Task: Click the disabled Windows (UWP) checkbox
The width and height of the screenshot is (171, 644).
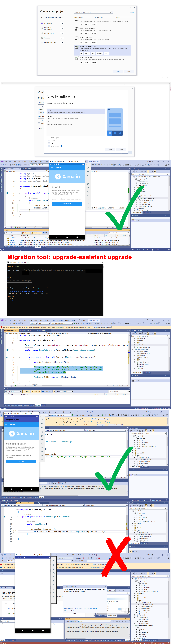Action: (x=49, y=146)
